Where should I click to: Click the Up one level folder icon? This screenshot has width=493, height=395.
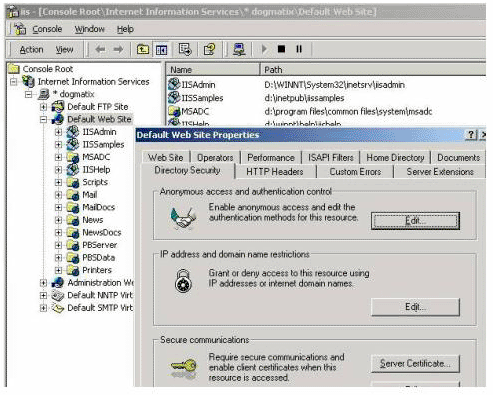[143, 49]
